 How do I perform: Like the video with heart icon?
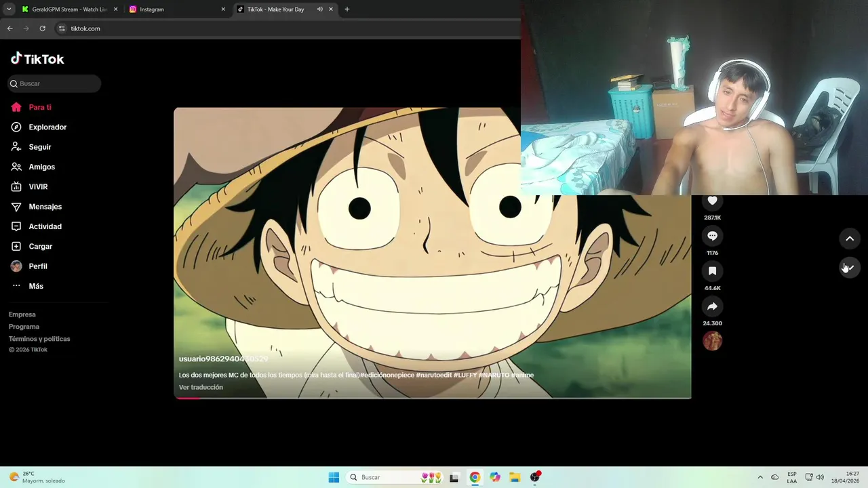[x=712, y=201]
